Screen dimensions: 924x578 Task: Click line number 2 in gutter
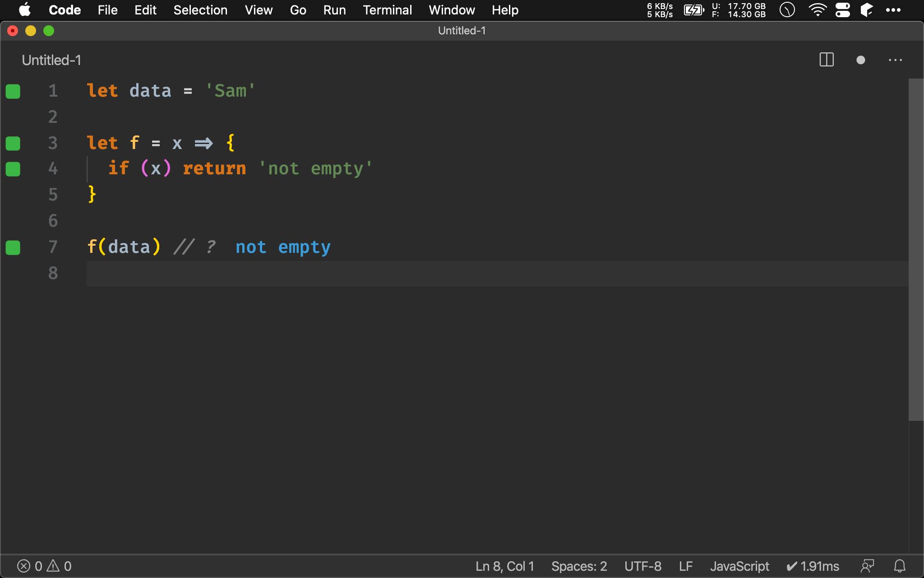pyautogui.click(x=53, y=117)
